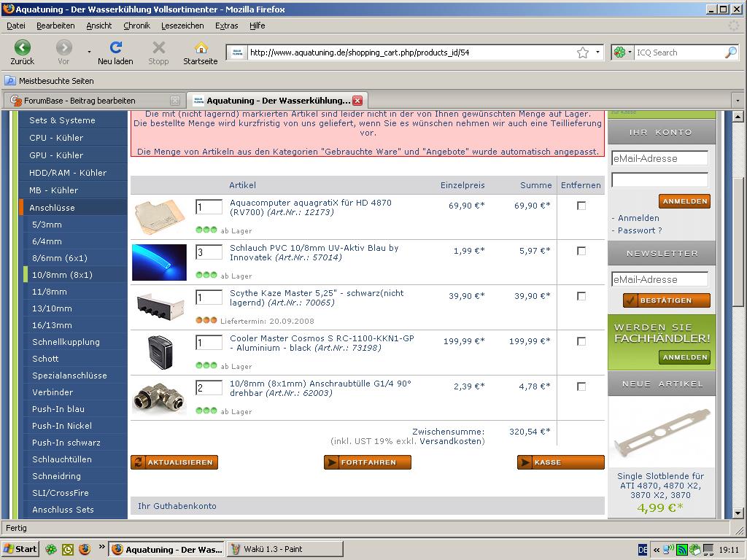Proceed to checkout with KASSE button
747x560 pixels.
click(561, 462)
